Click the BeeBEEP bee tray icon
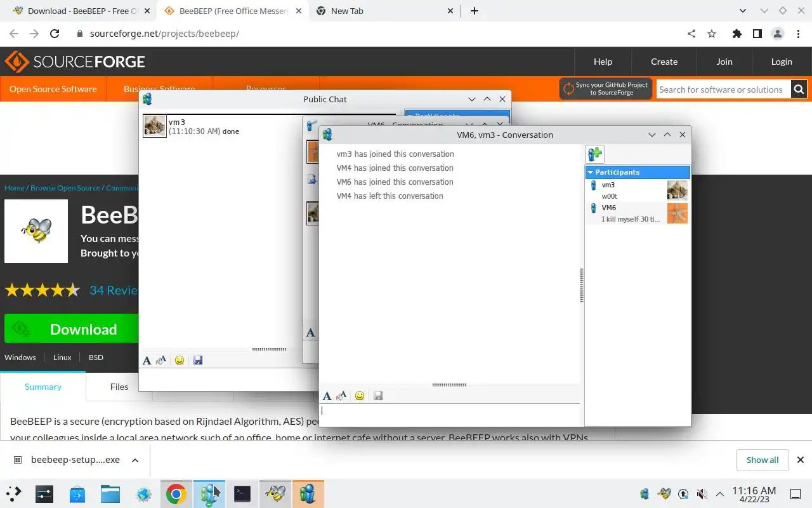This screenshot has height=508, width=812. pyautogui.click(x=664, y=493)
